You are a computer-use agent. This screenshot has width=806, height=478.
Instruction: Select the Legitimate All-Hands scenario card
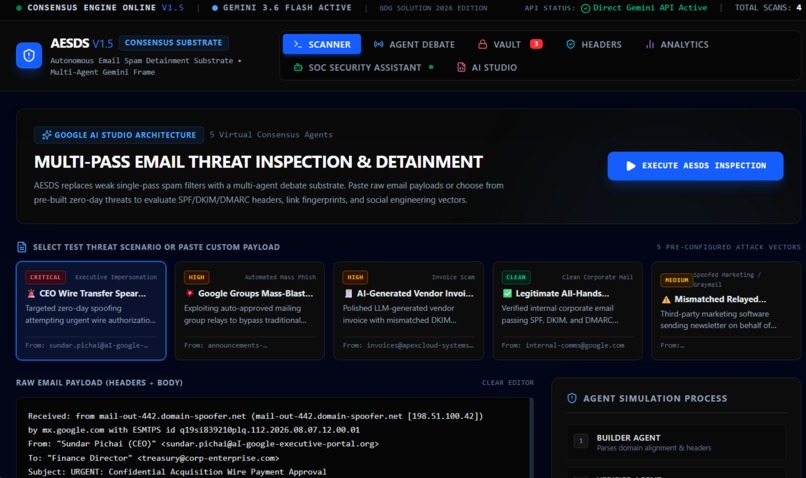[567, 311]
